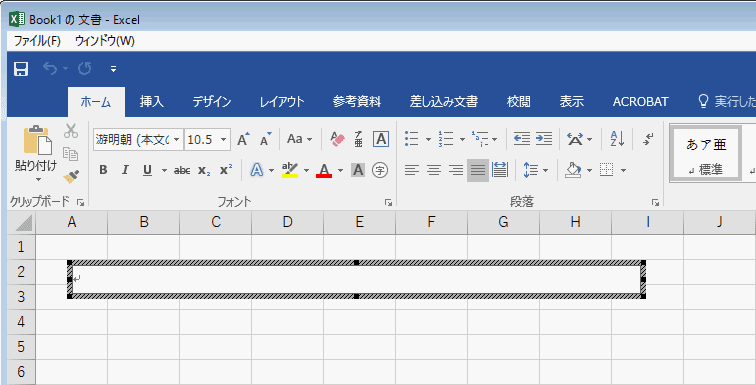Viewport: 756px width, 385px height.
Task: Click the Align Right icon
Action: pos(456,170)
